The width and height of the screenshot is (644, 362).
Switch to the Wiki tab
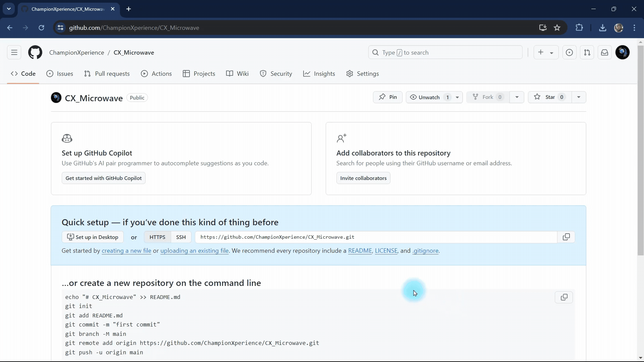click(x=237, y=74)
